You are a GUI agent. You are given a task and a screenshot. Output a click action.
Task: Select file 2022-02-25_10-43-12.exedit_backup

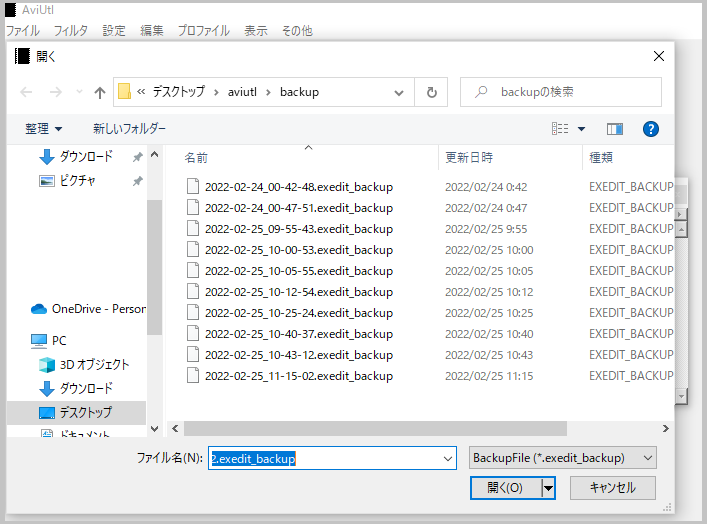click(299, 355)
